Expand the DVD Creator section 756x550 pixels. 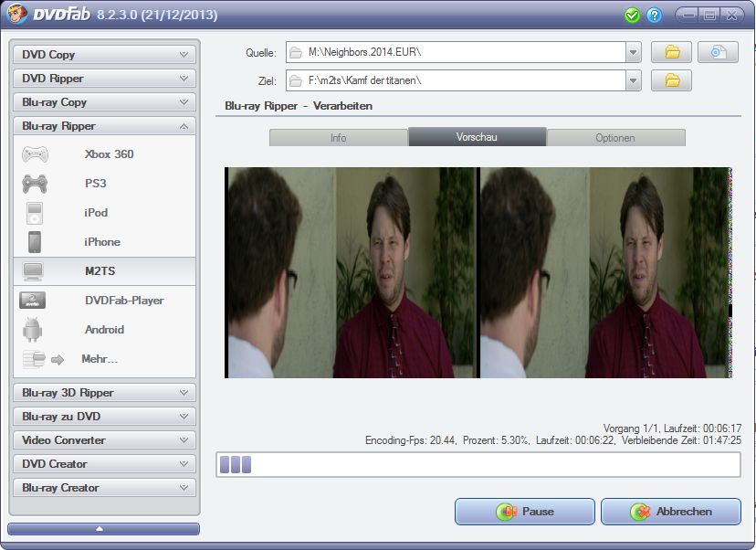tap(104, 463)
